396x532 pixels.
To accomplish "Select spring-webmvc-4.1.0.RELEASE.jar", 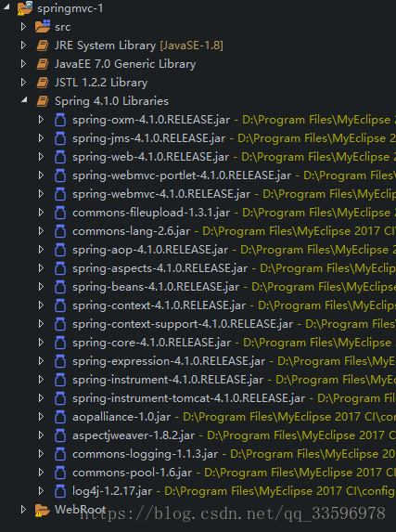I will 161,194.
